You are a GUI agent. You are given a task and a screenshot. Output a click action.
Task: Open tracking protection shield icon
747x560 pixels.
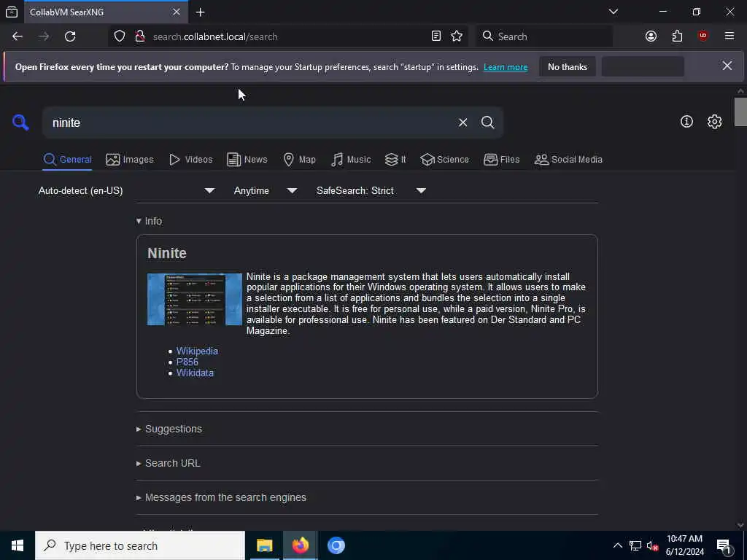point(120,36)
